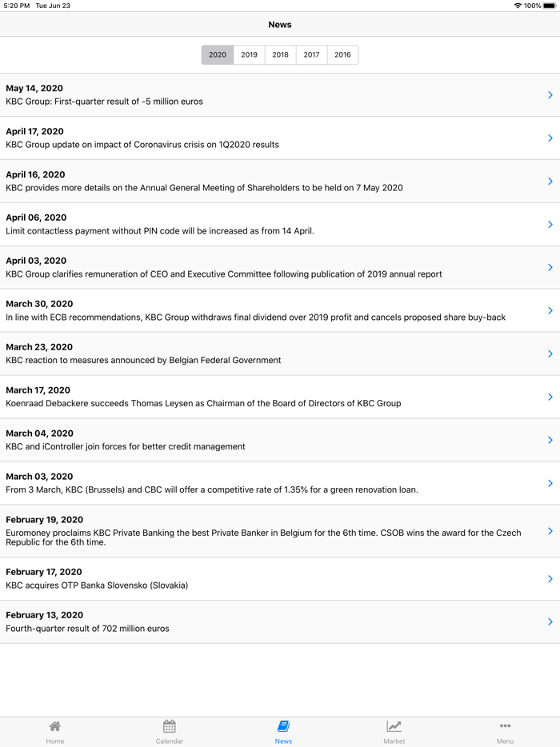The height and width of the screenshot is (747, 560).
Task: Switch to the 2019 year segment
Action: pos(250,55)
